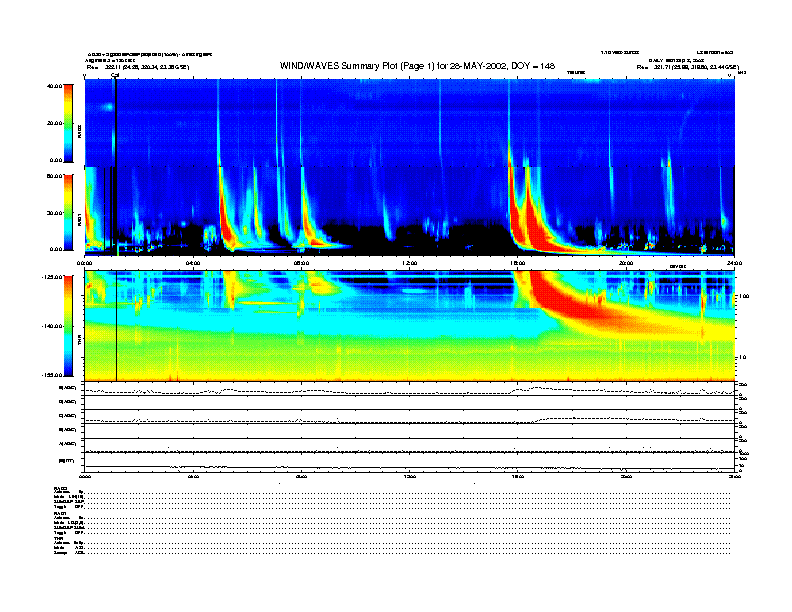792x612 pixels.
Task: Click the 40.00 label on RAD2 scale
Action: pyautogui.click(x=54, y=86)
